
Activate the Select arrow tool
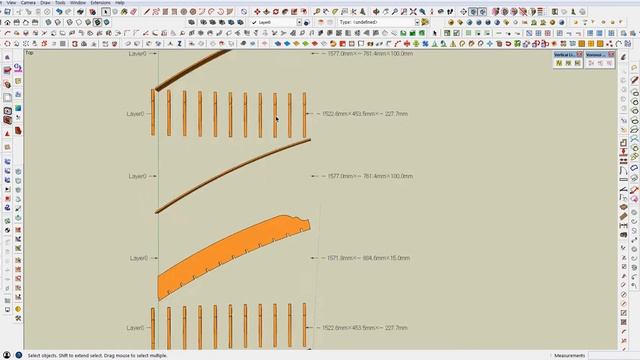[106, 12]
